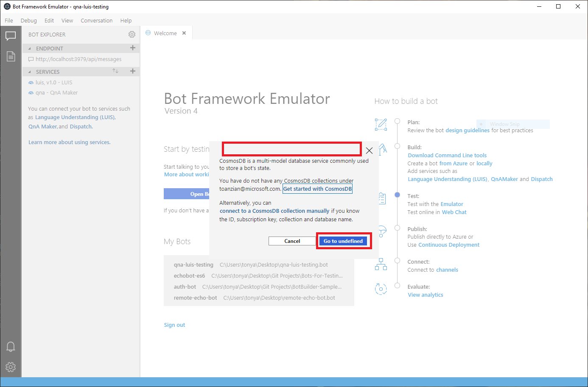Click Download Command Line tools link
Screen dimensions: 588x387
(447, 155)
